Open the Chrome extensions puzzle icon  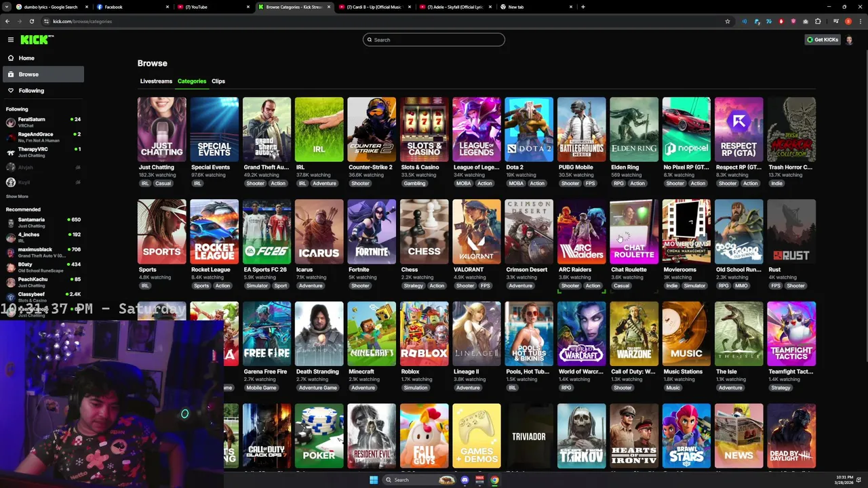pyautogui.click(x=818, y=21)
